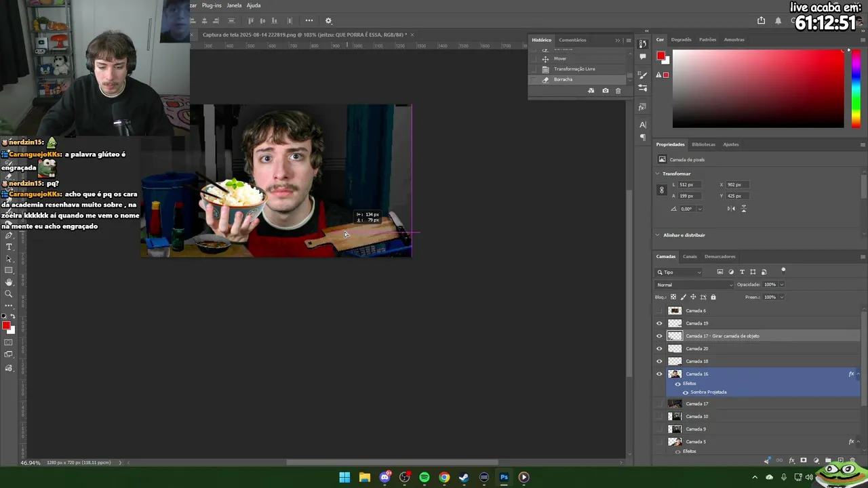Show the Camada 10 layer
Image resolution: width=868 pixels, height=488 pixels.
point(659,417)
